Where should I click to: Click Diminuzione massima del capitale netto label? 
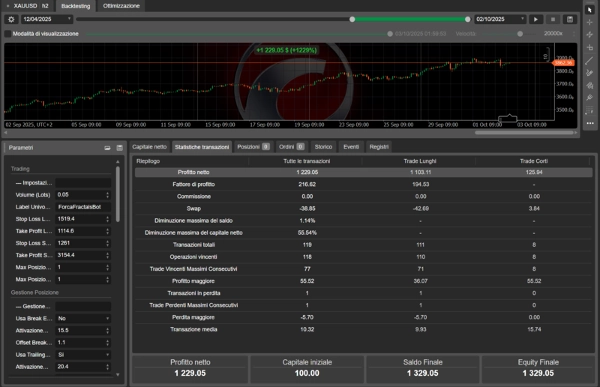coord(194,233)
